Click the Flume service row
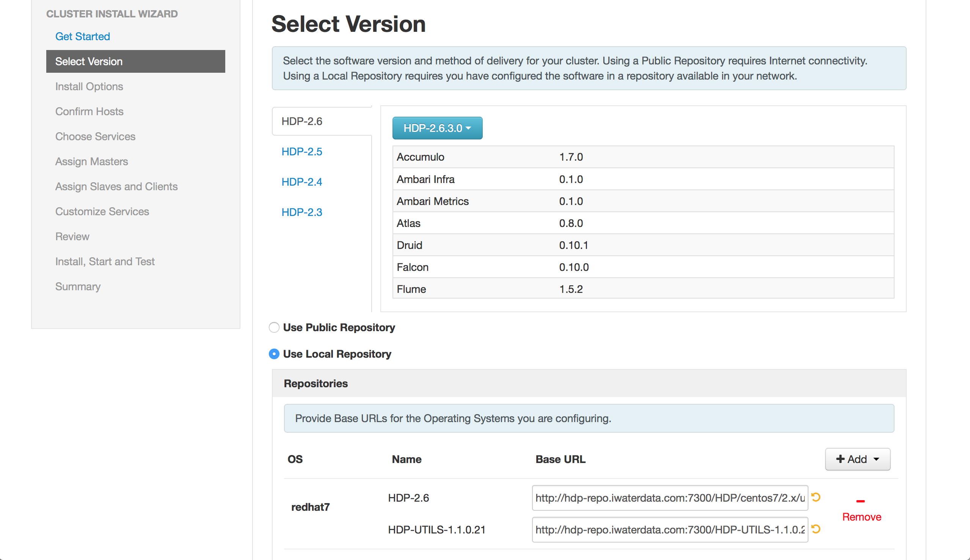Image resolution: width=970 pixels, height=560 pixels. (643, 288)
